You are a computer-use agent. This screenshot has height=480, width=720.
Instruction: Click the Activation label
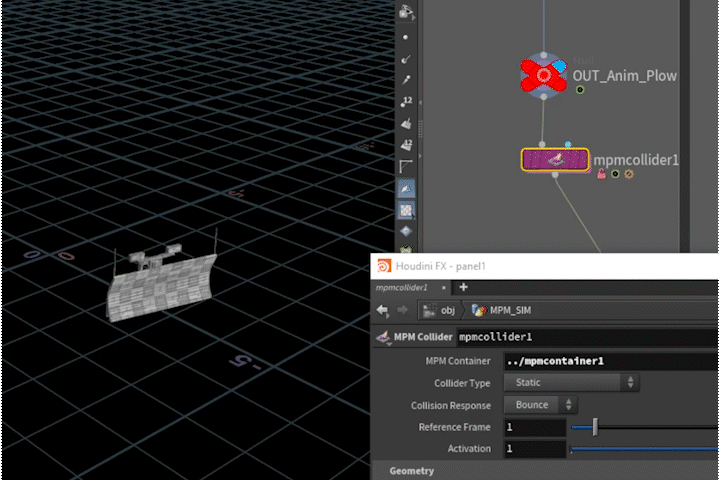(x=469, y=449)
